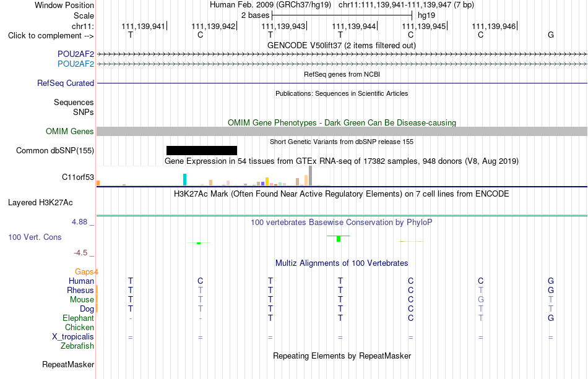The width and height of the screenshot is (588, 379).
Task: Select the Mouse species label
Action: click(82, 300)
